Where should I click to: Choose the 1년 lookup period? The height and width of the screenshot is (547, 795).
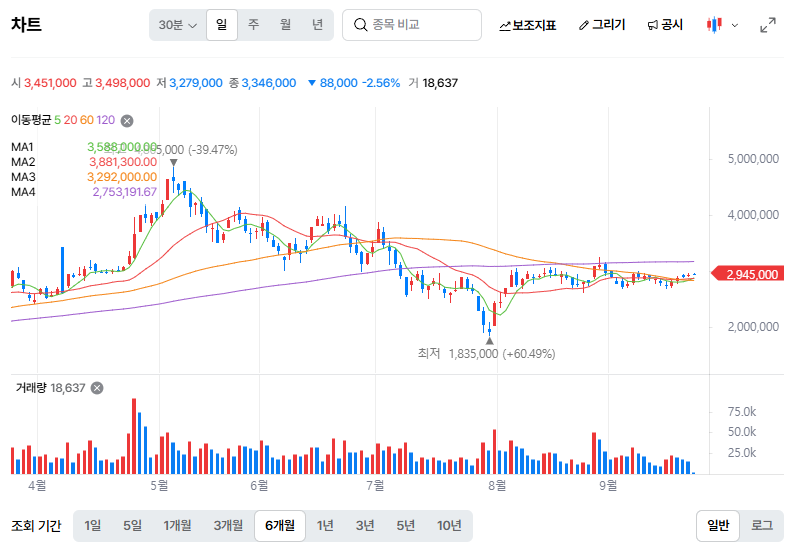[324, 526]
